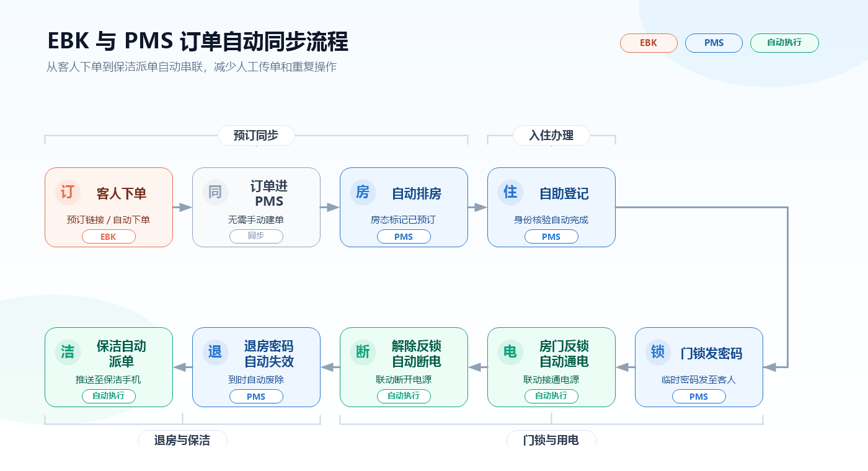The image size is (868, 471).
Task: Click the 洁 icon in 保洁自动派单 card
Action: point(68,353)
